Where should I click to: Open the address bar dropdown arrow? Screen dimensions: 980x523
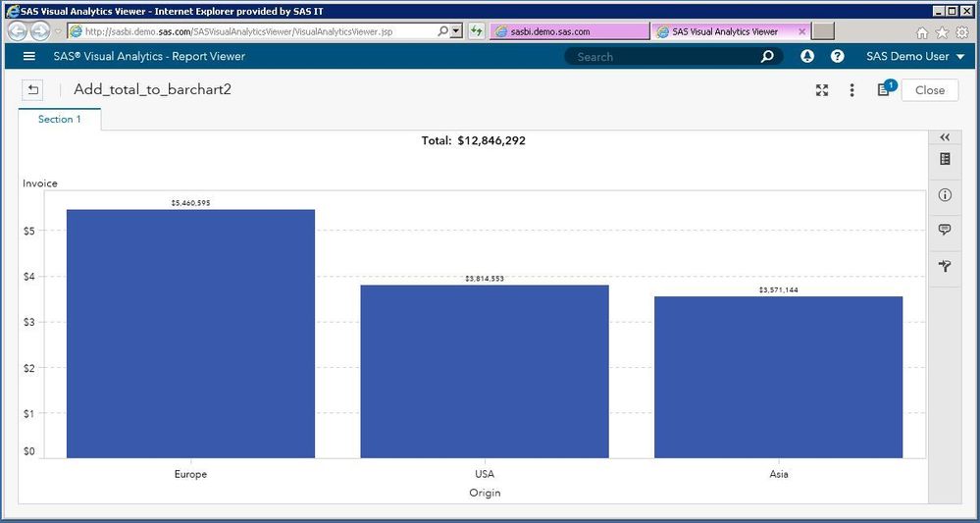click(457, 30)
